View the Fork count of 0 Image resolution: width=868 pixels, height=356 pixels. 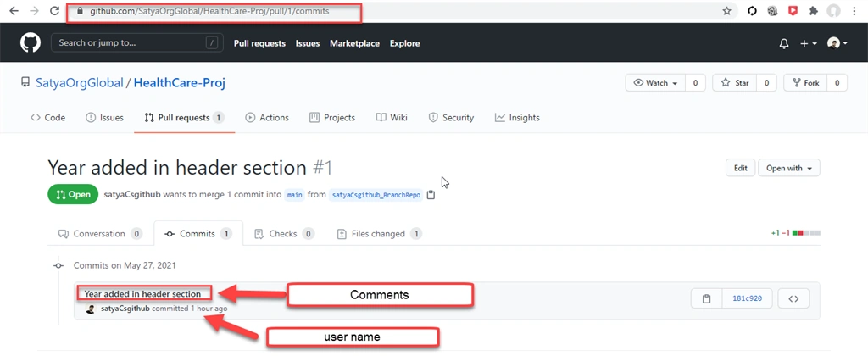click(x=837, y=83)
